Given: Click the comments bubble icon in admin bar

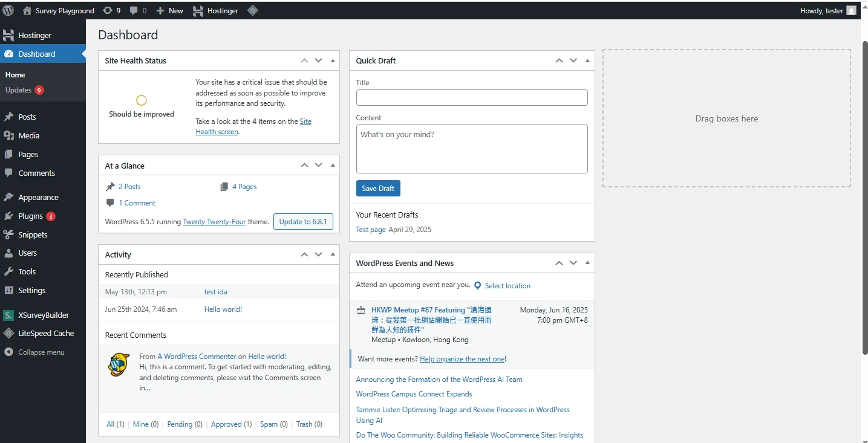Looking at the screenshot, I should click(138, 10).
